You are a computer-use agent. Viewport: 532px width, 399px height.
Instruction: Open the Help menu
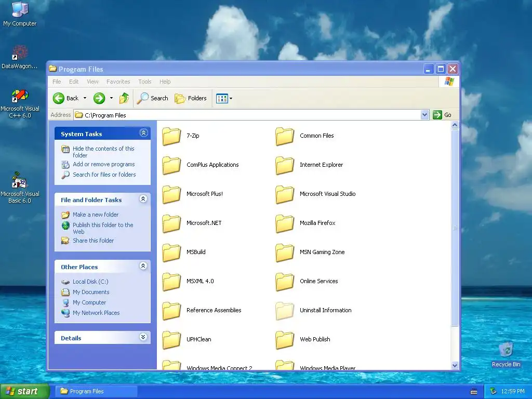[x=165, y=82]
